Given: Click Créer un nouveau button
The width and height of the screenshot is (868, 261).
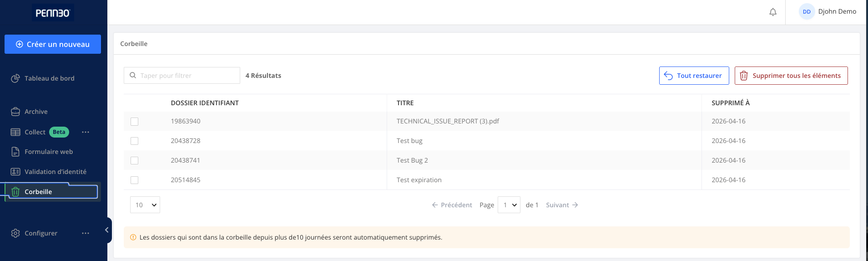Looking at the screenshot, I should [53, 44].
